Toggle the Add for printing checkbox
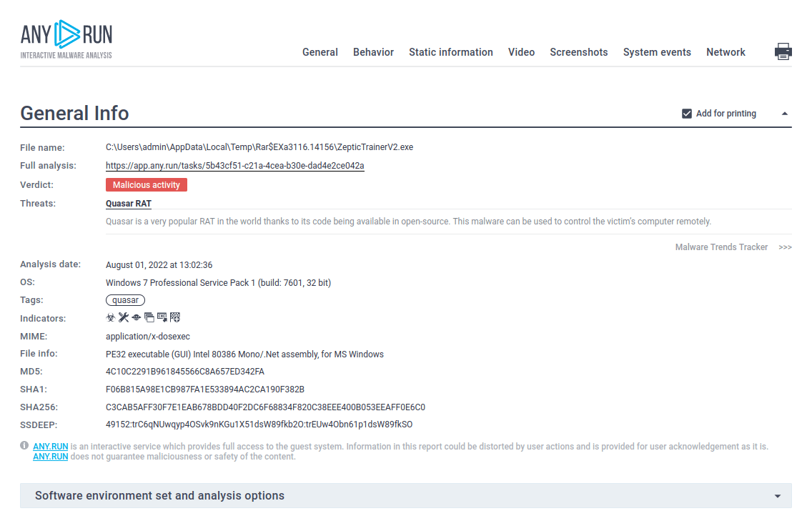The image size is (812, 526). click(687, 114)
